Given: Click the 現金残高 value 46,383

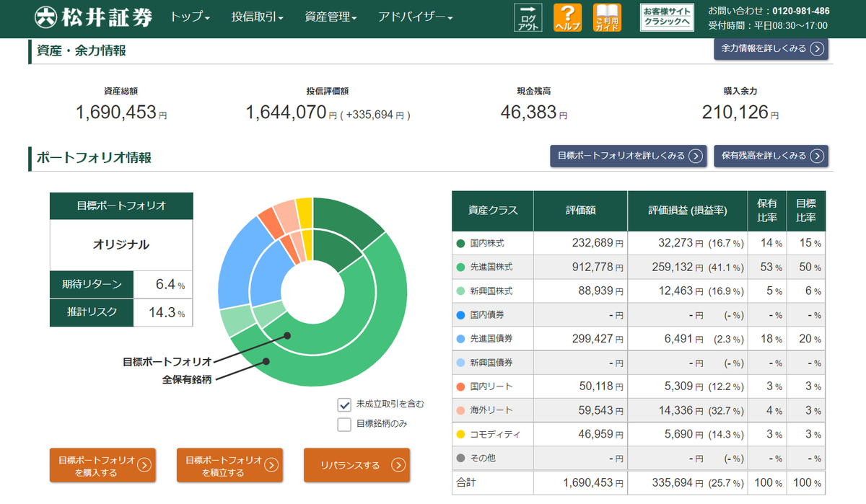Looking at the screenshot, I should click(x=528, y=112).
